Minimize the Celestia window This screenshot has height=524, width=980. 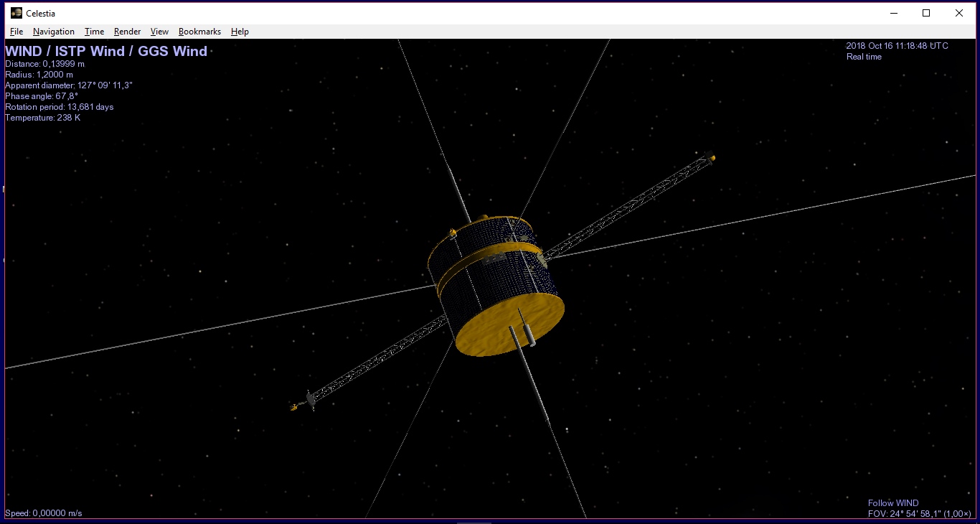coord(894,13)
